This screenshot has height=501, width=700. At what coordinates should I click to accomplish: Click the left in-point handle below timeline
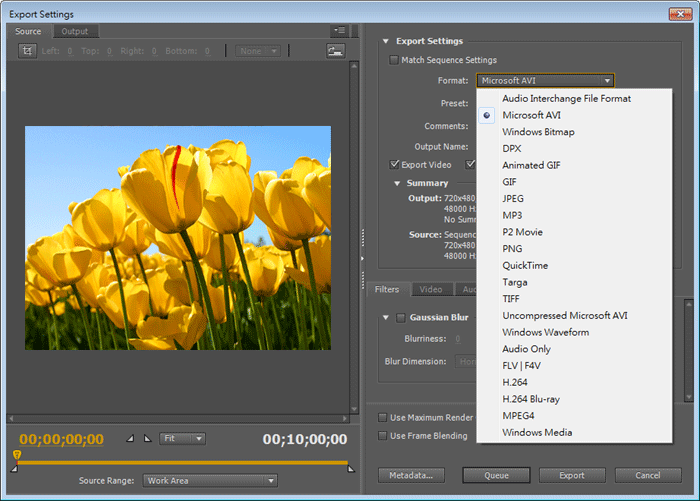click(x=14, y=467)
